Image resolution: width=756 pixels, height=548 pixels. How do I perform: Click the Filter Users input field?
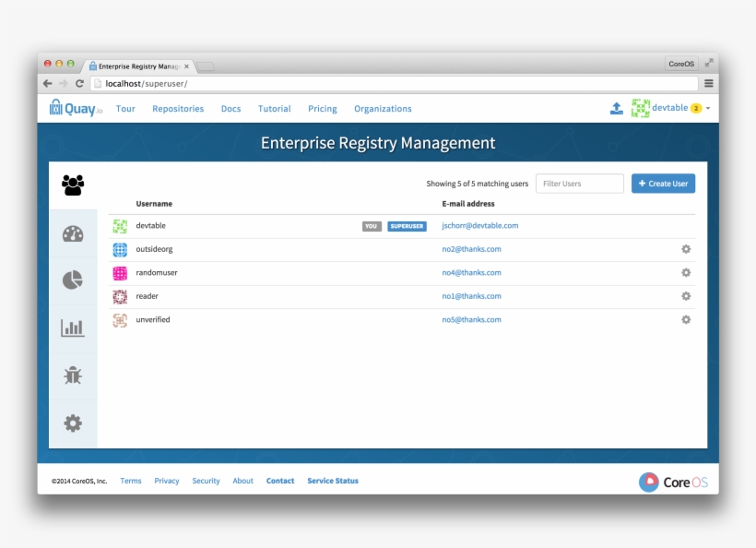pos(579,184)
